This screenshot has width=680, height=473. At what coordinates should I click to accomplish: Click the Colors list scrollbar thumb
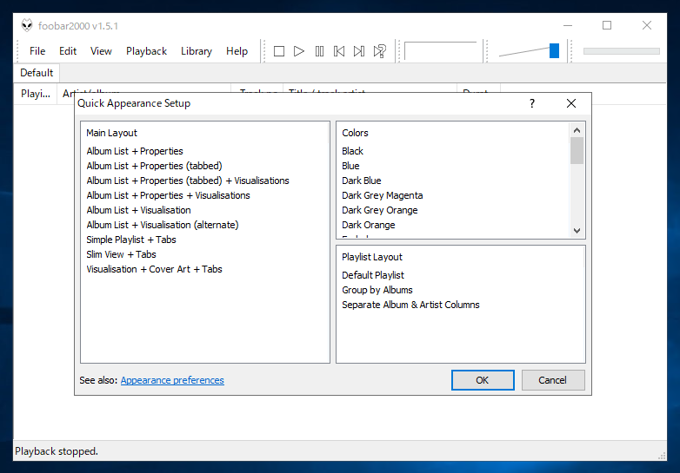coord(577,150)
